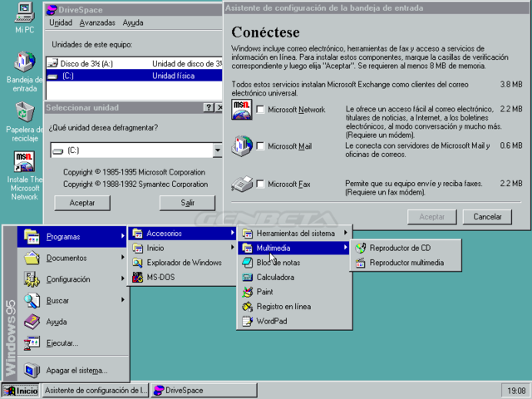Click the Herramientas del sistema folder icon
This screenshot has width=532, height=399.
248,234
